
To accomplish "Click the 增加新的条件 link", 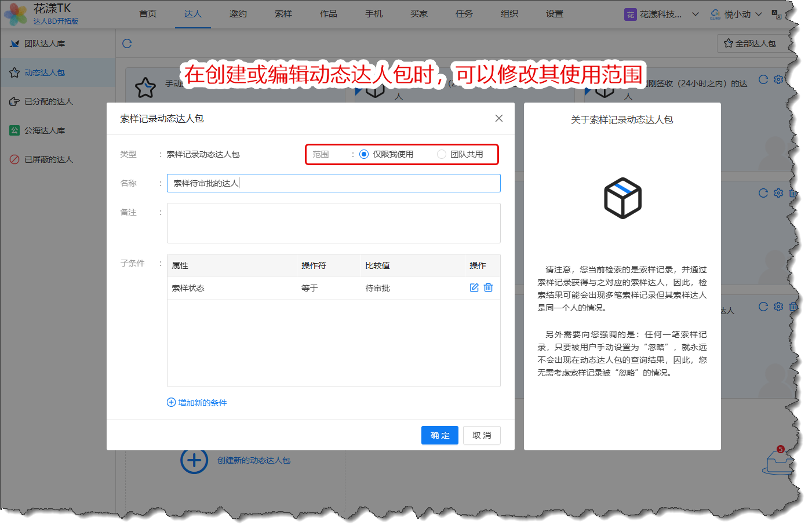I will coord(197,403).
